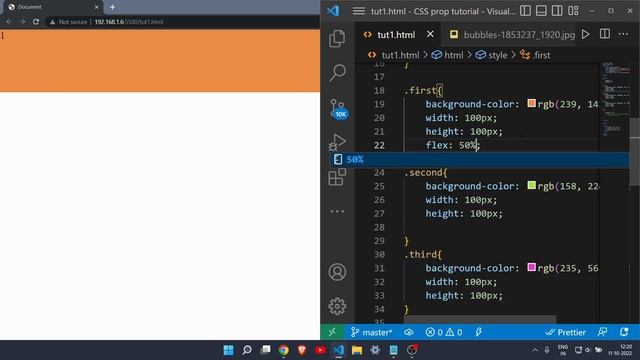Open More Actions ellipsis in editor toolbar
The width and height of the screenshot is (640, 360).
[623, 34]
